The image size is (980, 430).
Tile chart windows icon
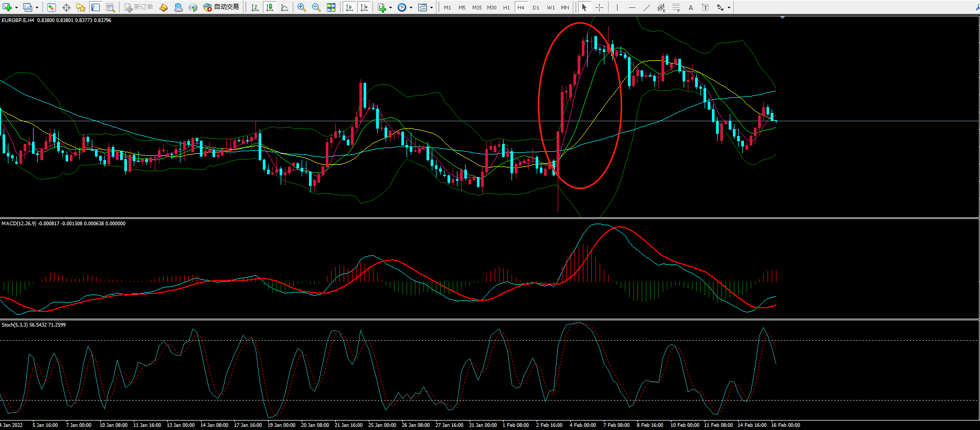[331, 7]
